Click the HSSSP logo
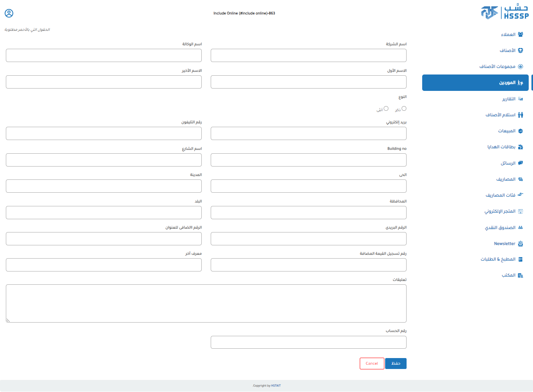 pos(505,12)
